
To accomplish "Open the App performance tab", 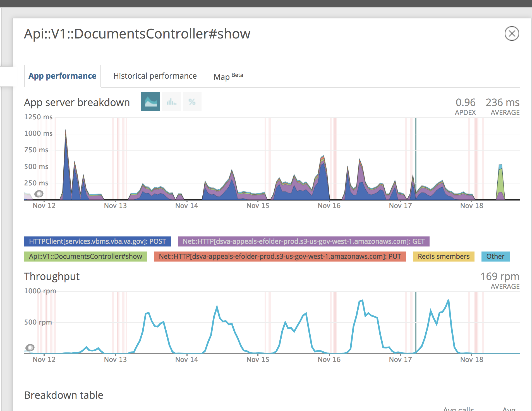I will click(63, 76).
